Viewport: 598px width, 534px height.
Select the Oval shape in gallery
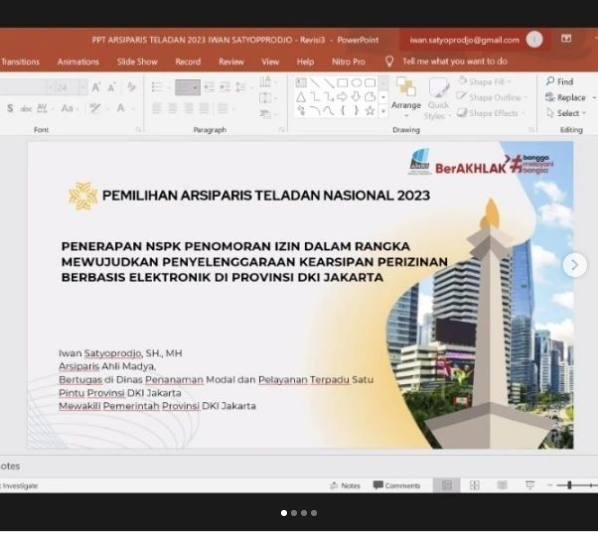pyautogui.click(x=356, y=82)
